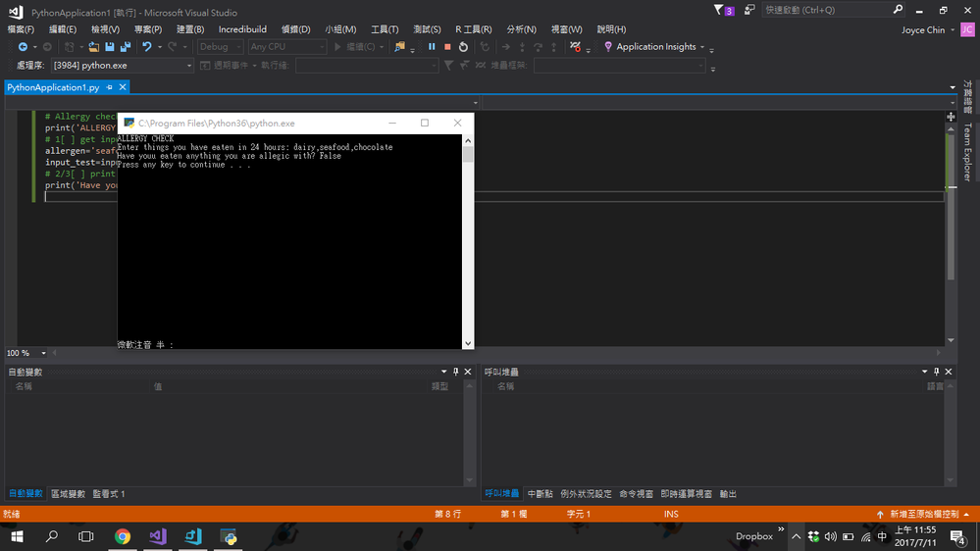980x551 pixels.
Task: Open the 編輯(E) menu
Action: coord(63,29)
